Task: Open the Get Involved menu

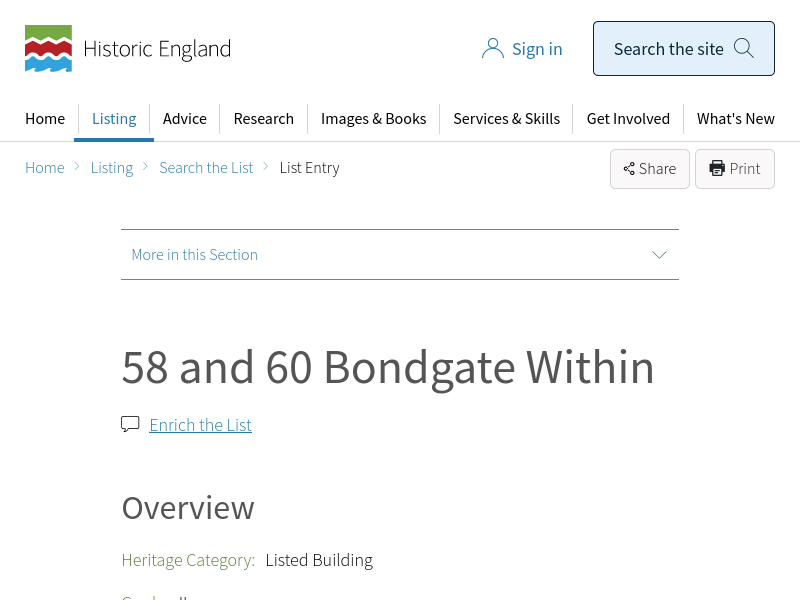Action: coord(628,119)
